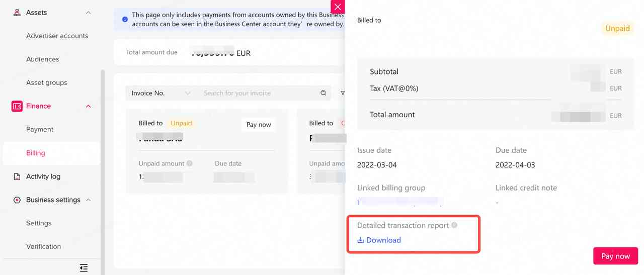The height and width of the screenshot is (275, 644).
Task: Click the sidebar collapse icon
Action: coord(84,267)
